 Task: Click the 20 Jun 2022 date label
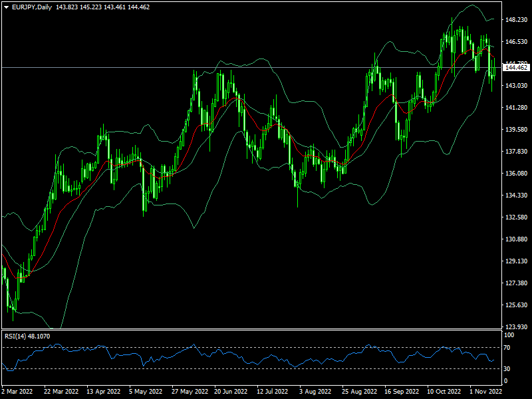231,391
